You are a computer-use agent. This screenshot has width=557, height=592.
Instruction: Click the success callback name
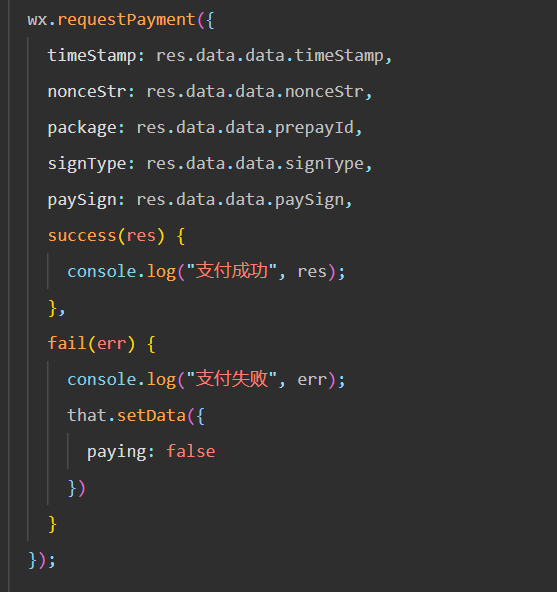pyautogui.click(x=82, y=236)
